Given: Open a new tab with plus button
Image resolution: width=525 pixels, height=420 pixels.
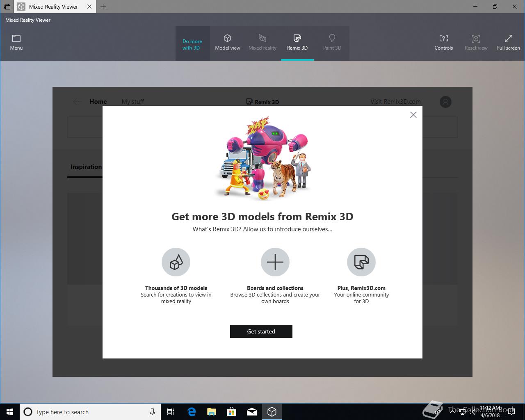Looking at the screenshot, I should (x=103, y=7).
